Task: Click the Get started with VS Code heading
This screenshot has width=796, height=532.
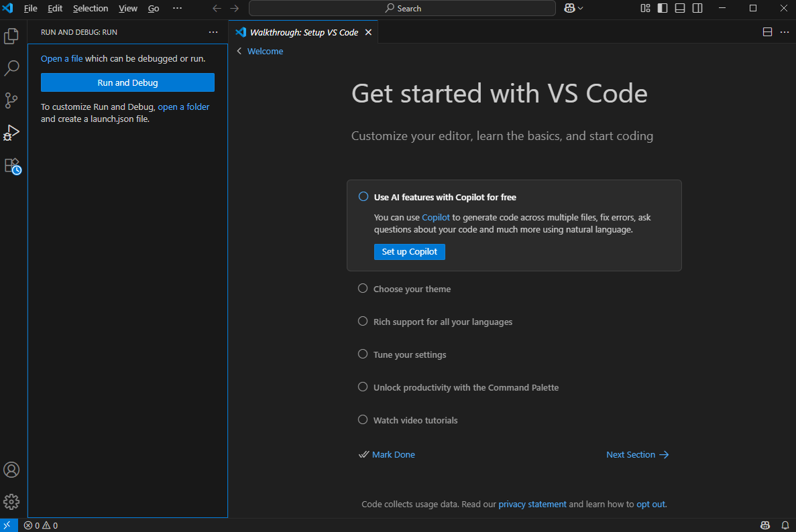Action: (500, 94)
